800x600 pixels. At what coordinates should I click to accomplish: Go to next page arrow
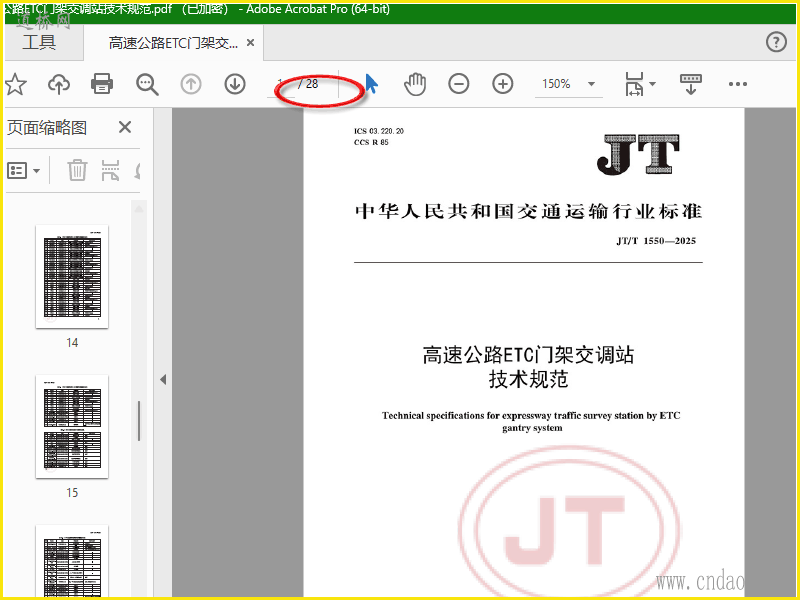[x=235, y=84]
